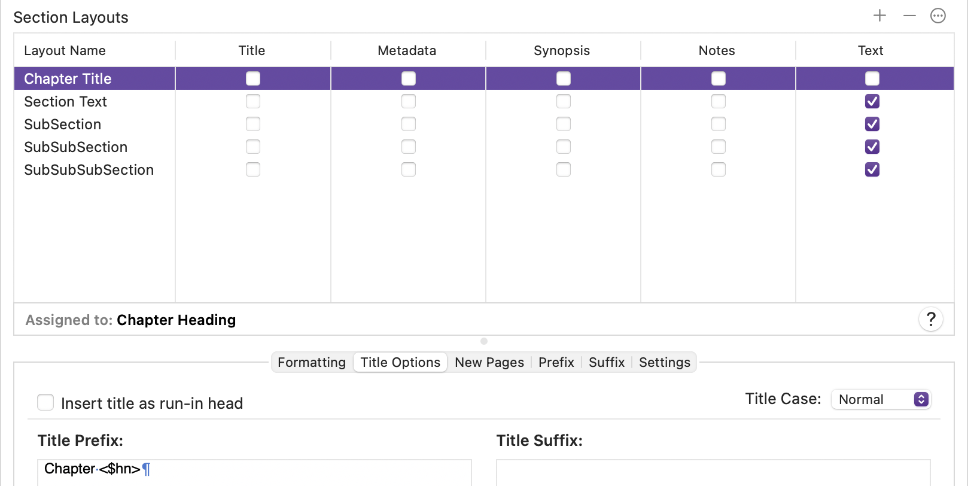
Task: Click into the Title Suffix text field
Action: click(713, 473)
